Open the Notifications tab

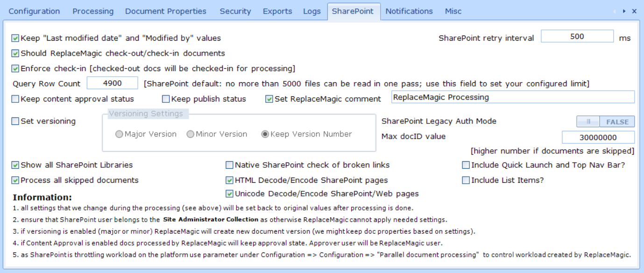(x=409, y=11)
